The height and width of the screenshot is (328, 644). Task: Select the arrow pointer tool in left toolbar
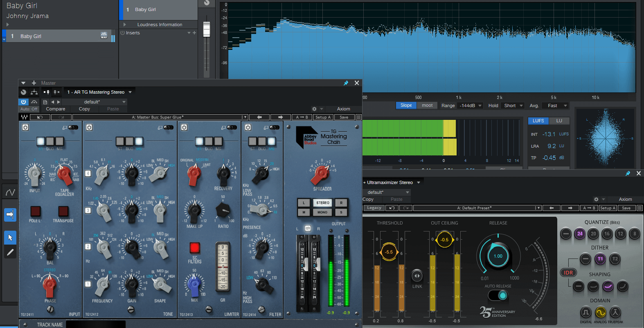10,238
